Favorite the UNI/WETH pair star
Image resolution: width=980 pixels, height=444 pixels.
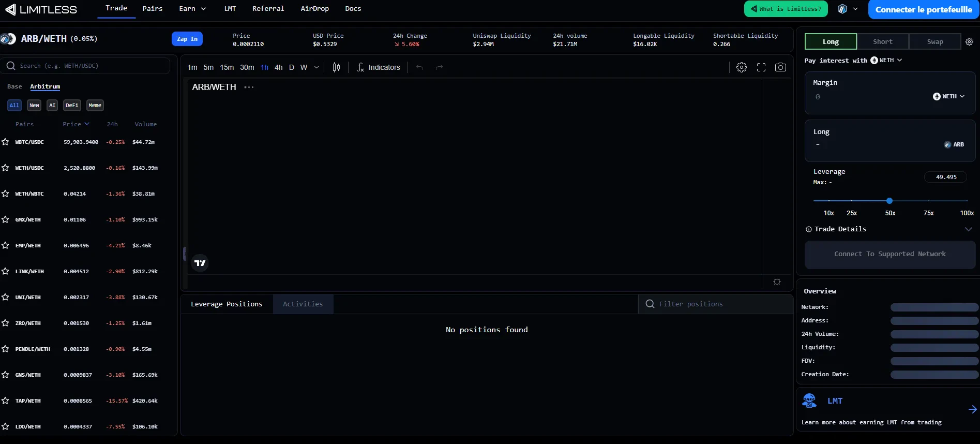(x=5, y=297)
